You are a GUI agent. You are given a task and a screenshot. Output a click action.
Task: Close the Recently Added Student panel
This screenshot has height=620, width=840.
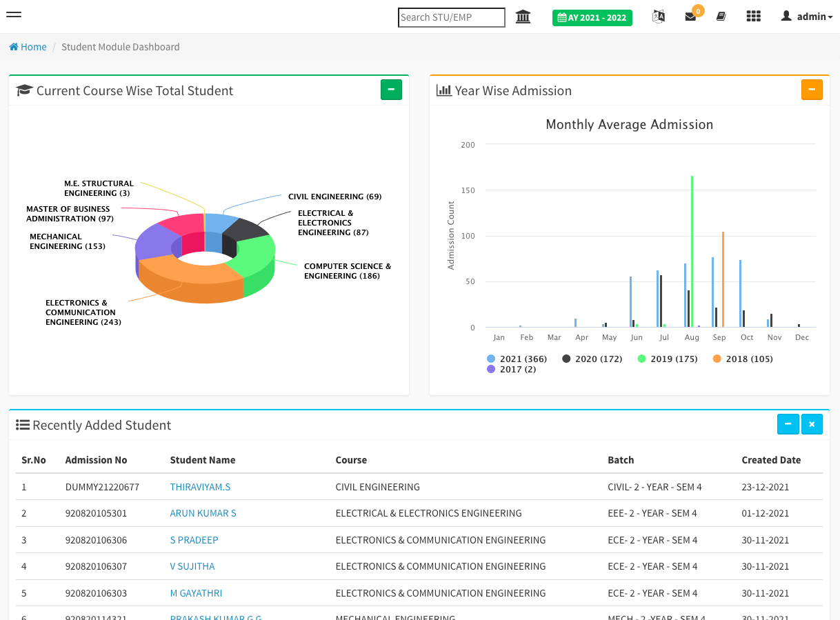tap(812, 424)
